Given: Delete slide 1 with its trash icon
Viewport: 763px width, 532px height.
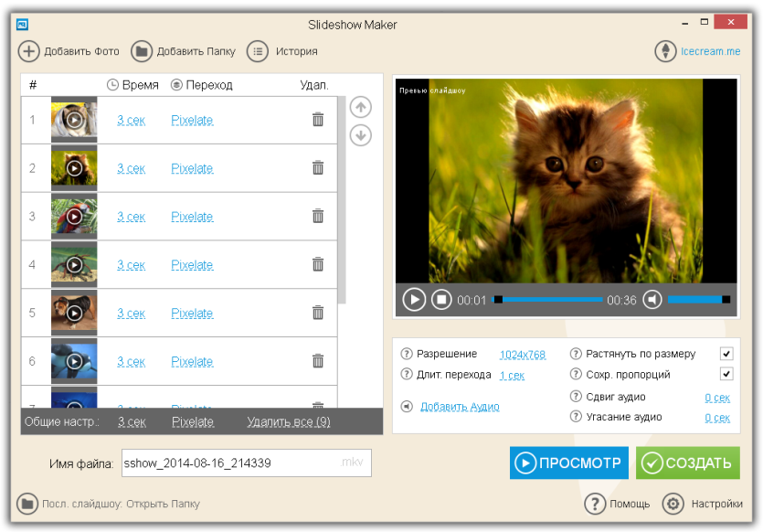Looking at the screenshot, I should click(x=318, y=119).
